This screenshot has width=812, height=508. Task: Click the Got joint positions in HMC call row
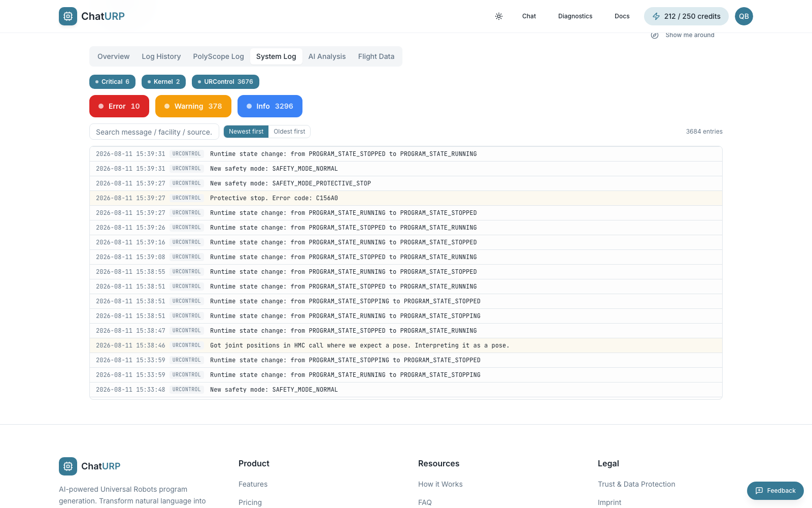[406, 345]
